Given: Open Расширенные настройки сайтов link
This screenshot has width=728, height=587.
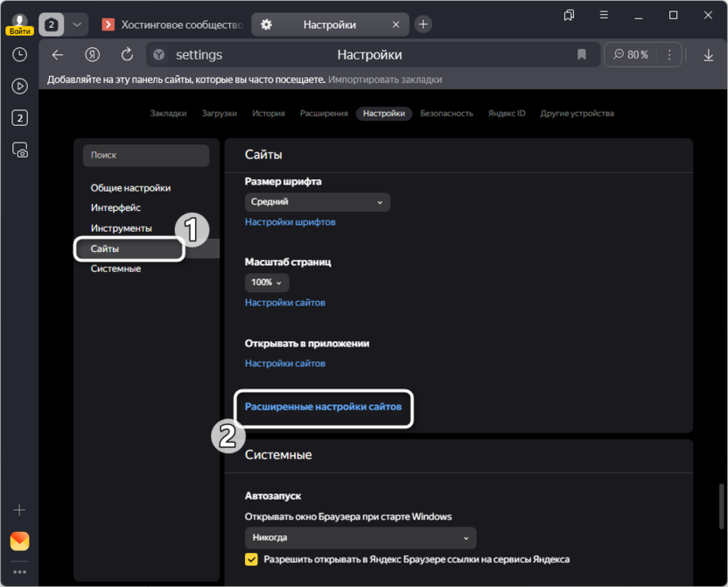Looking at the screenshot, I should [323, 407].
